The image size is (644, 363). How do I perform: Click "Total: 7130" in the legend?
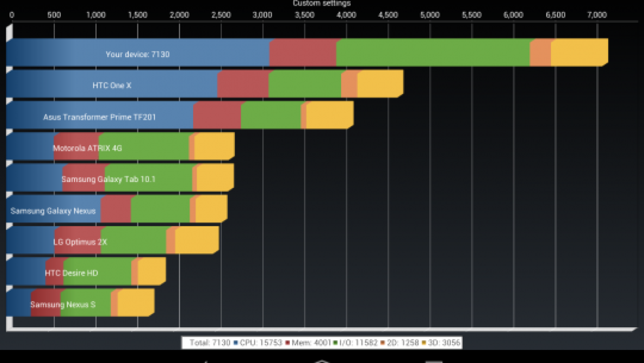coord(210,343)
